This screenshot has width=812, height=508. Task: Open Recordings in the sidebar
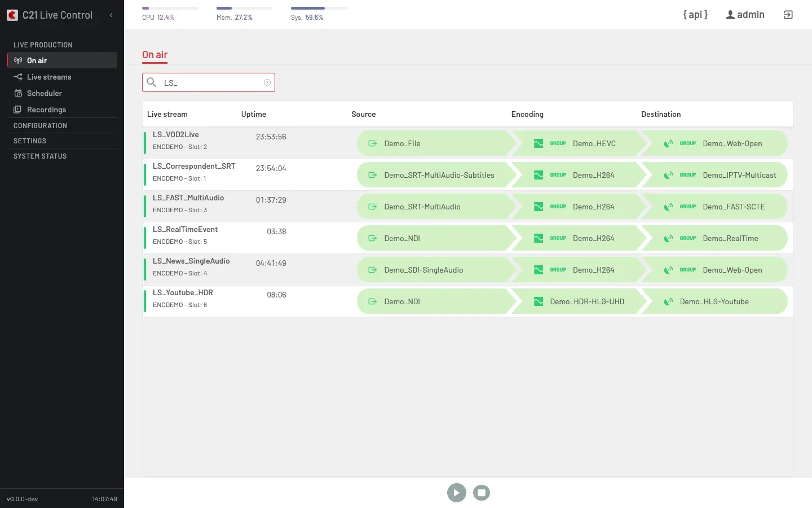[x=62, y=110]
